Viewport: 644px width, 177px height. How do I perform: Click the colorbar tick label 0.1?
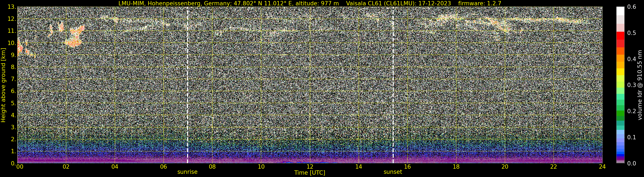point(632,137)
